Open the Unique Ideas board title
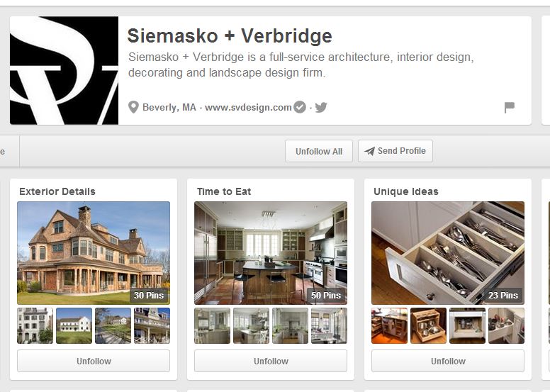550x392 pixels. (x=406, y=191)
